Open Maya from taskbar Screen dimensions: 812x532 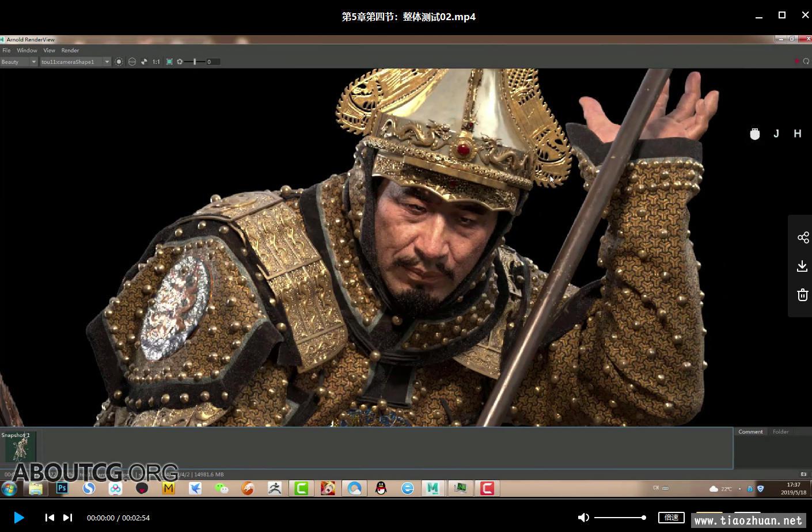pyautogui.click(x=433, y=489)
